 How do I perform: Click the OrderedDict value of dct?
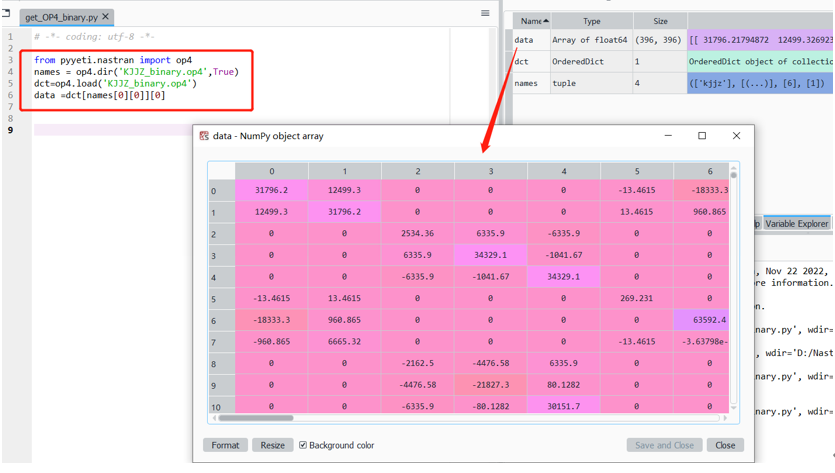(x=760, y=62)
